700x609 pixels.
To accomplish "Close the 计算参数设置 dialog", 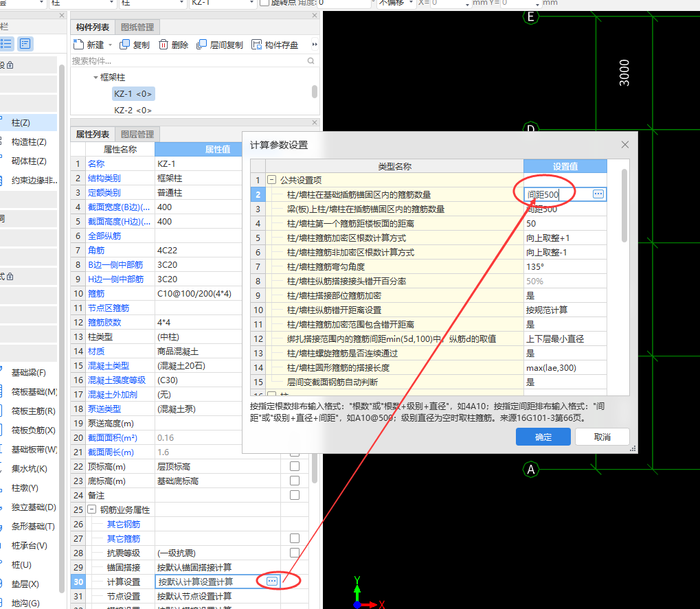I will click(625, 145).
